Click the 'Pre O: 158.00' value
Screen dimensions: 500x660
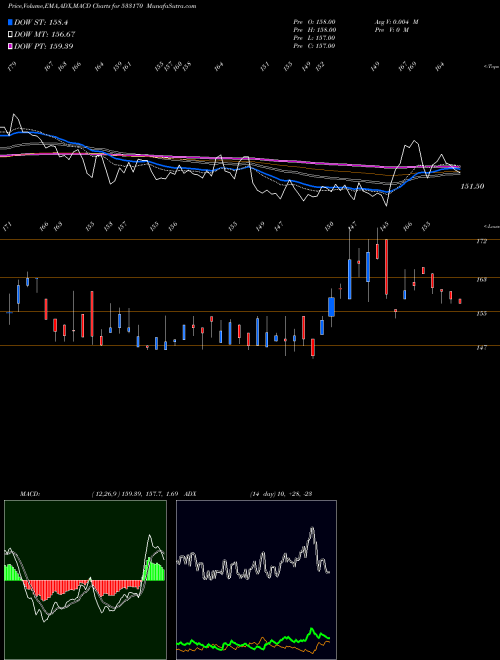click(314, 22)
